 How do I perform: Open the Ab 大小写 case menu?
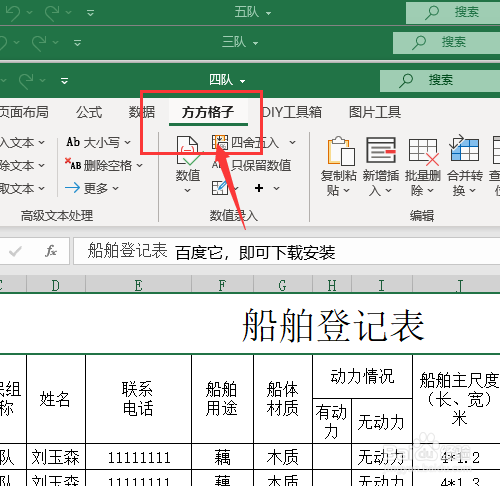click(x=98, y=142)
